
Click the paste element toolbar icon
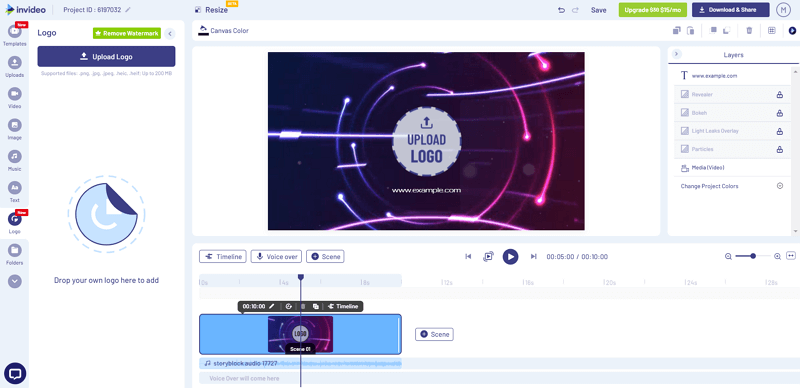point(690,31)
